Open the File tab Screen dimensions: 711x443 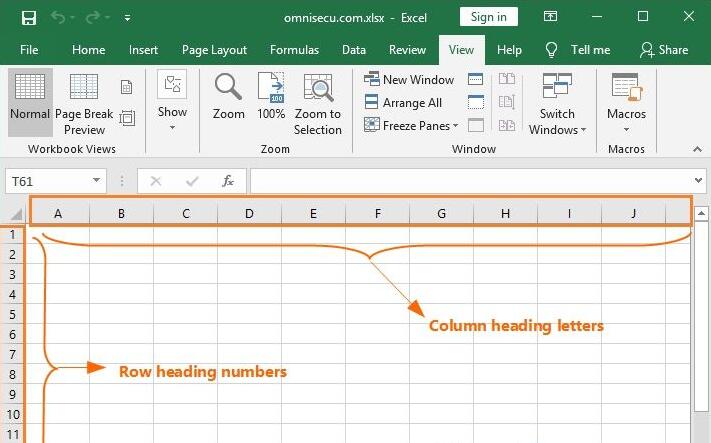29,49
